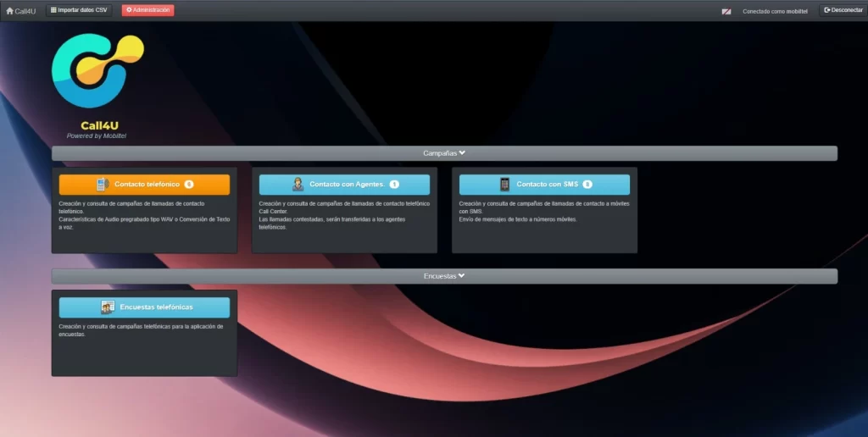Click the Conectado como mobiltel text
This screenshot has width=868, height=437.
(775, 11)
